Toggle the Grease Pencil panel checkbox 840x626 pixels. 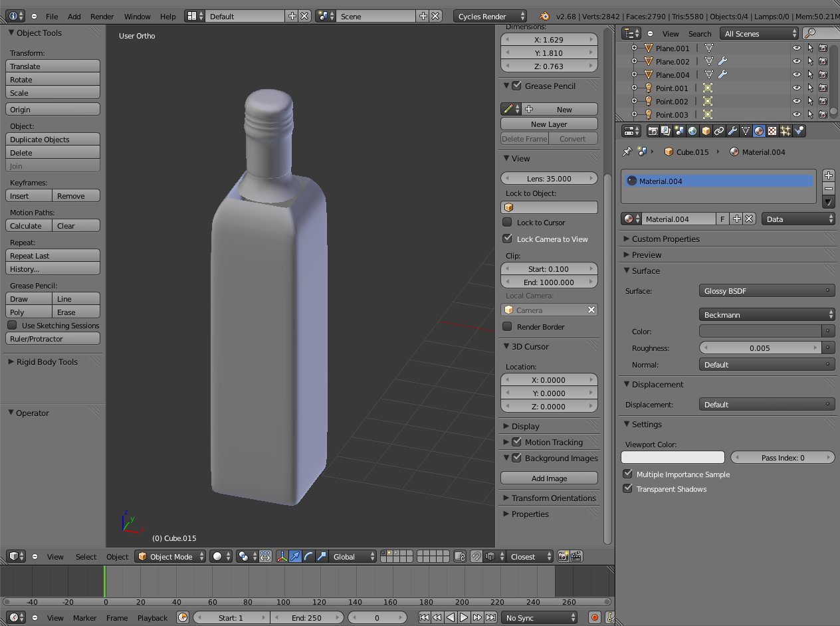pyautogui.click(x=517, y=86)
